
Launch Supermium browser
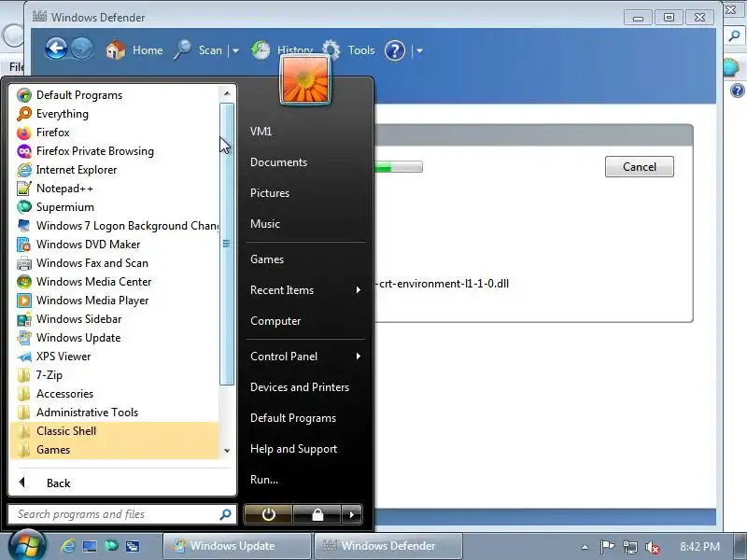click(114, 206)
